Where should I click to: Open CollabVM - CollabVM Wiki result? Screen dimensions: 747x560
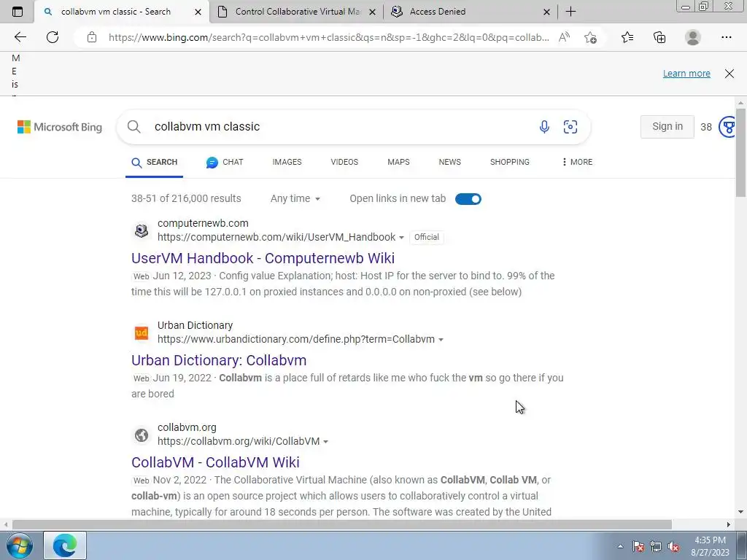pyautogui.click(x=215, y=462)
